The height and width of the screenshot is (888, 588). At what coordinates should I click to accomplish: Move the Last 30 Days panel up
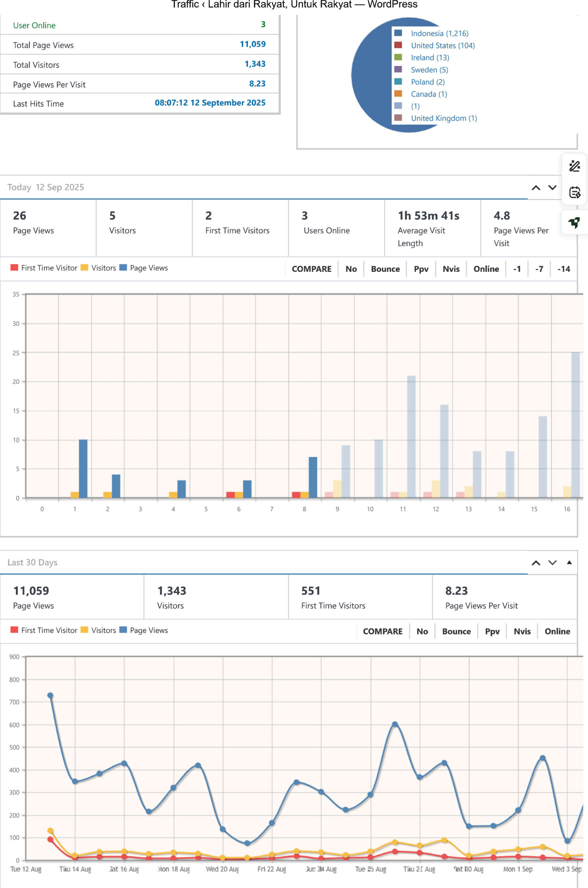pyautogui.click(x=536, y=563)
